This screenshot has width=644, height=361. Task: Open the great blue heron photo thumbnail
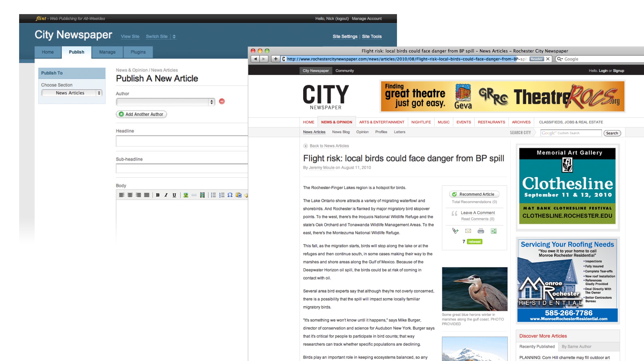pos(474,289)
